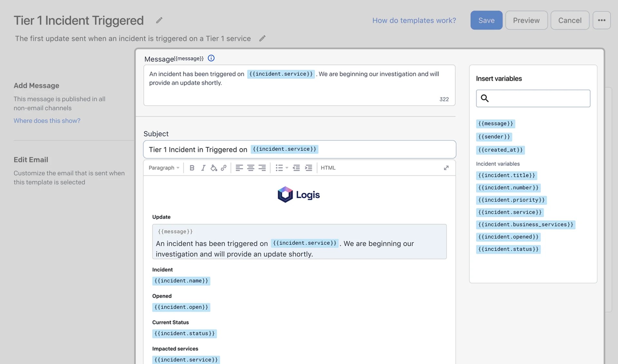This screenshot has width=618, height=364.
Task: Decrease the indent level
Action: coord(296,168)
